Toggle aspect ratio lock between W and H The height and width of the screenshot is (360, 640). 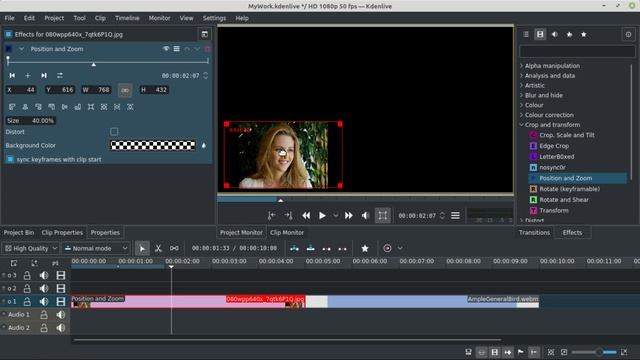tap(125, 90)
